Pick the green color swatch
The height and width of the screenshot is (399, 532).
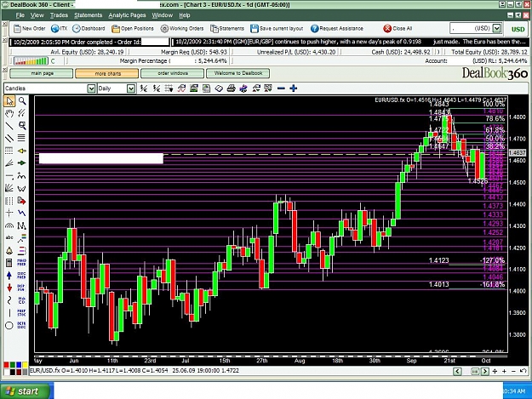pos(13,365)
